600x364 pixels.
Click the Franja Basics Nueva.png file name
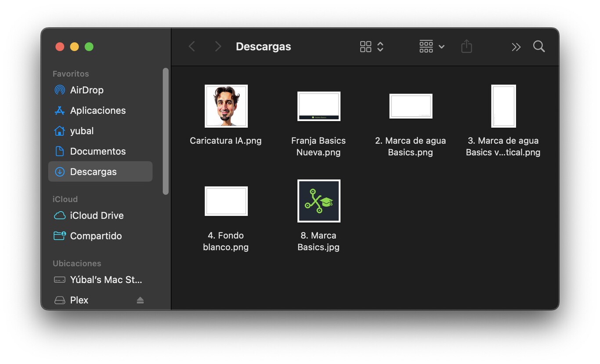pos(318,147)
